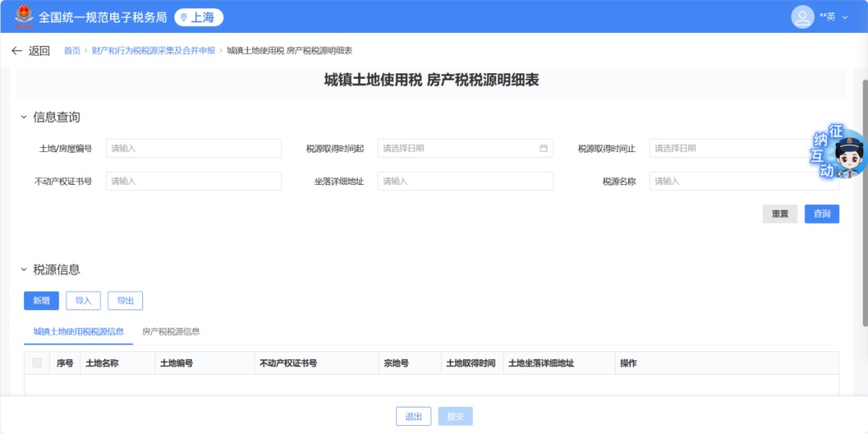This screenshot has width=868, height=434.
Task: Click the user avatar icon
Action: 802,17
